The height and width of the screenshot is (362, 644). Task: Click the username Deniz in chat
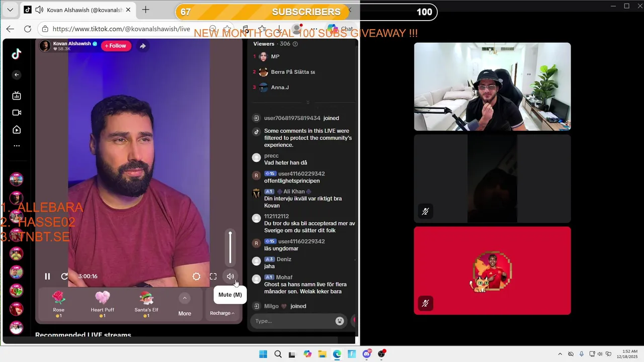tap(284, 259)
